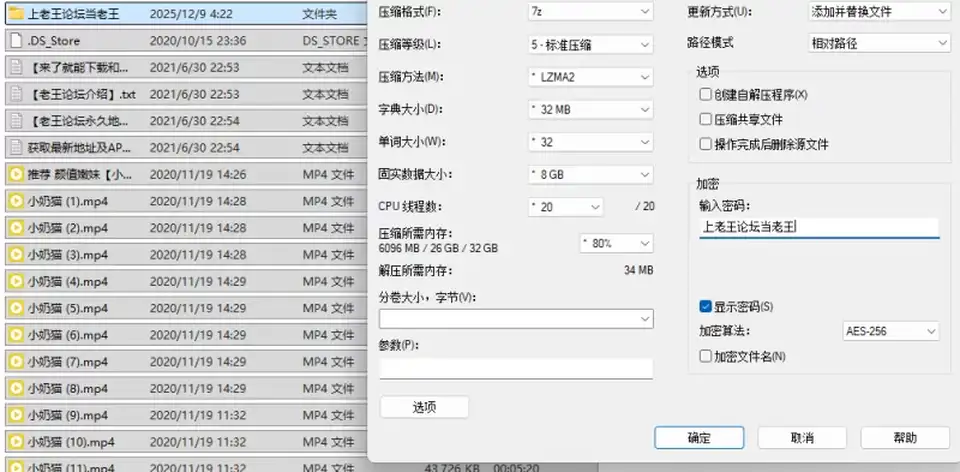The width and height of the screenshot is (960, 472).
Task: Open the 路径模式 dropdown
Action: 879,43
